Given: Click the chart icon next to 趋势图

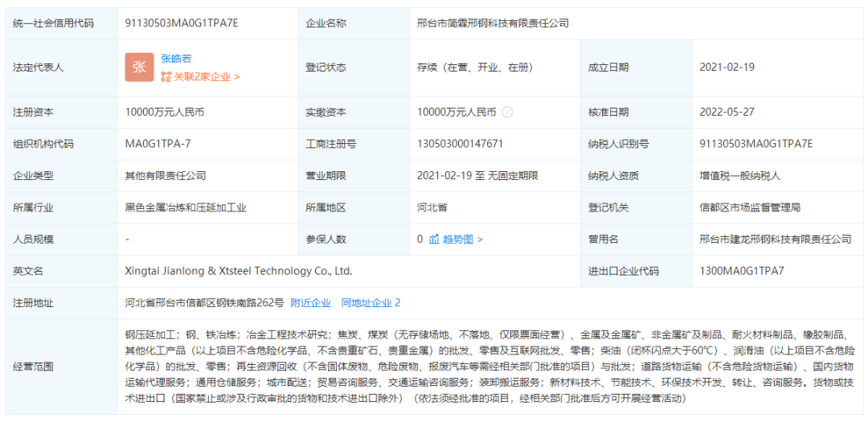Looking at the screenshot, I should click(x=434, y=239).
